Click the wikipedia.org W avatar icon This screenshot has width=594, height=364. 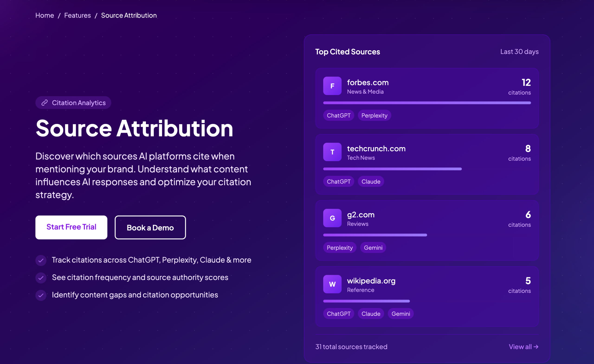tap(332, 284)
